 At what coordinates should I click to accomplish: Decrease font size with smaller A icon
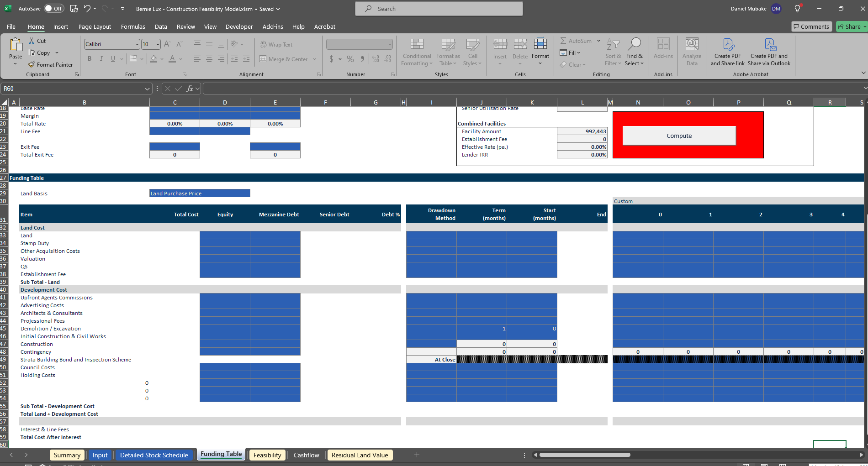pos(179,44)
